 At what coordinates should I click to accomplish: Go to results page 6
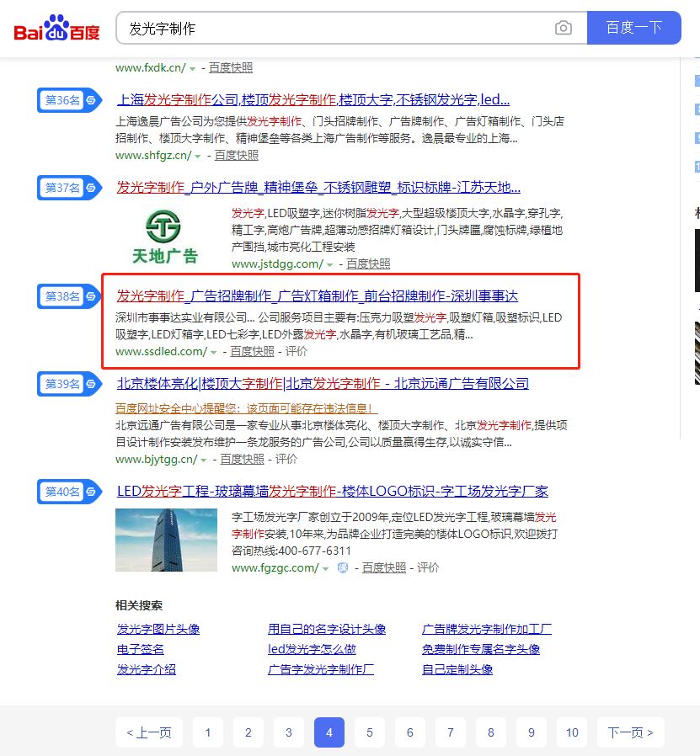coord(410,732)
